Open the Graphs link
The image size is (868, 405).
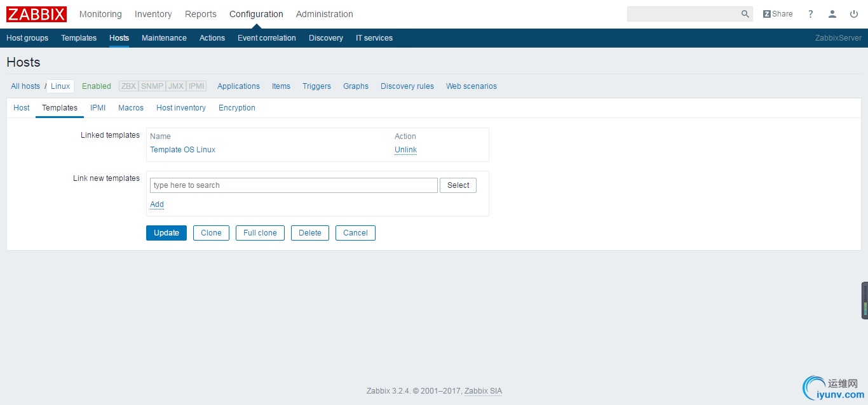point(356,86)
